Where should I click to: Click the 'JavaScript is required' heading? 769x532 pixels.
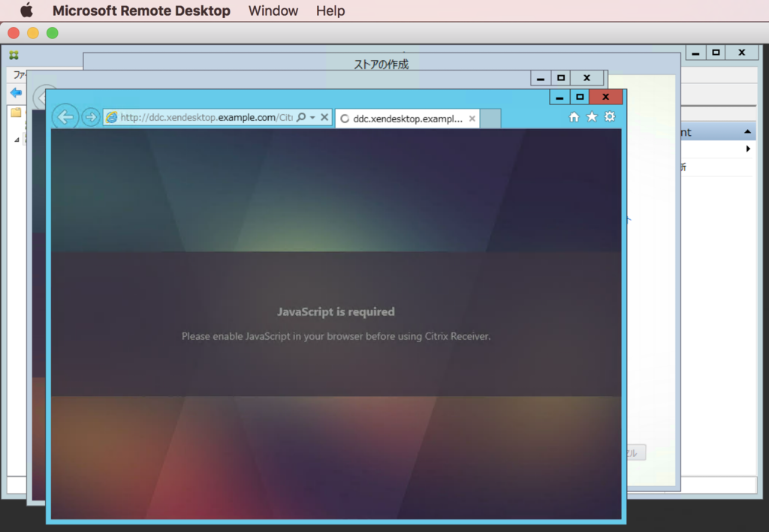[336, 311]
